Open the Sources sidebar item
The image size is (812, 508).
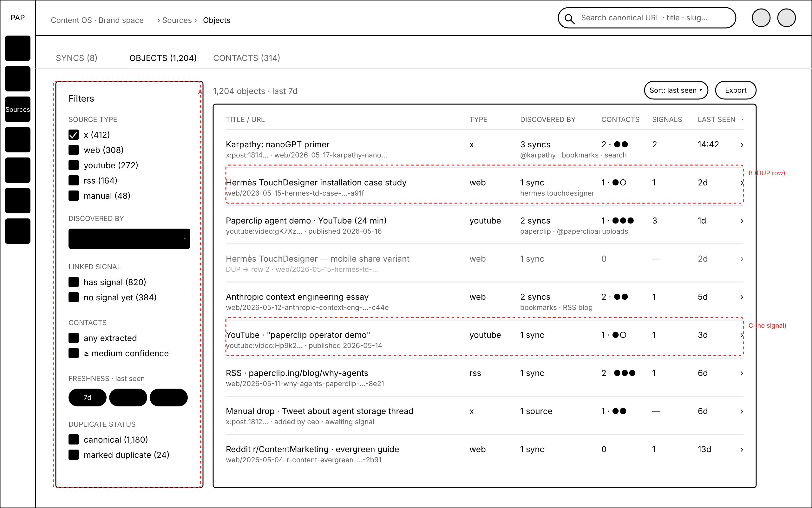[x=18, y=109]
